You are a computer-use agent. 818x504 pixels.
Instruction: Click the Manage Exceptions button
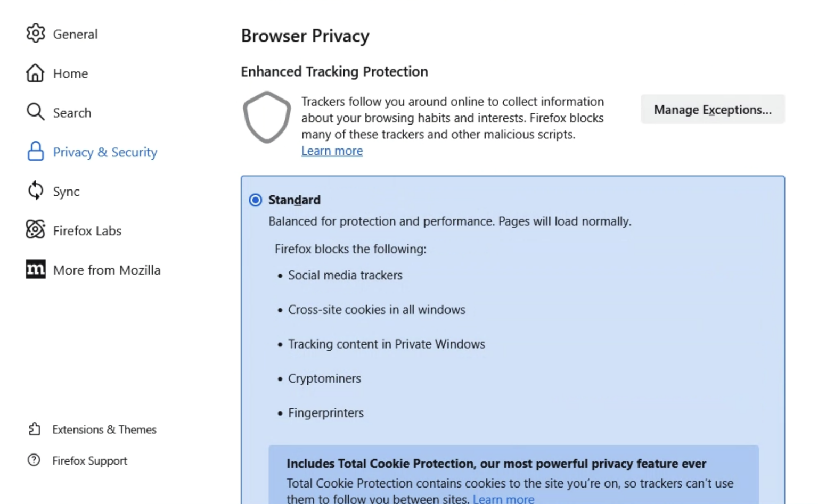(x=713, y=110)
